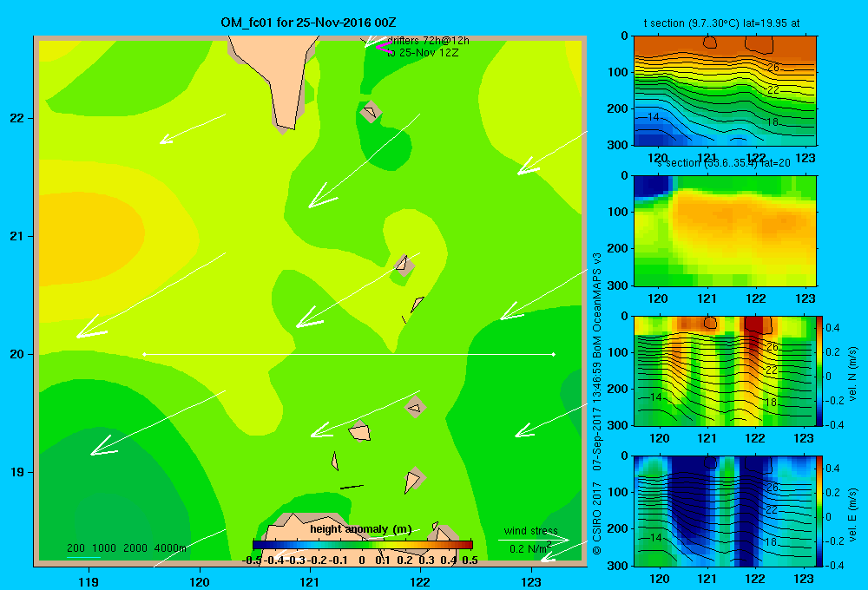Image resolution: width=868 pixels, height=590 pixels.
Task: Open the northward velocity section panel
Action: (x=725, y=370)
